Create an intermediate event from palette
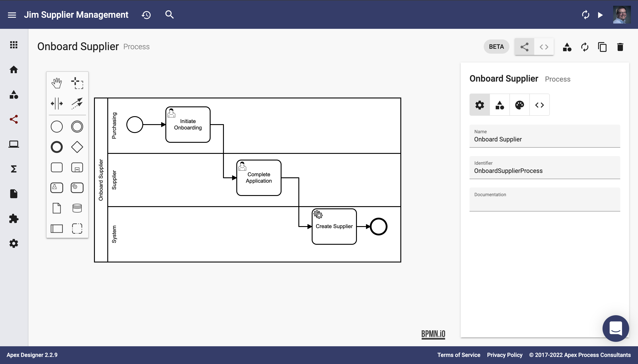This screenshot has height=364, width=638. point(77,127)
